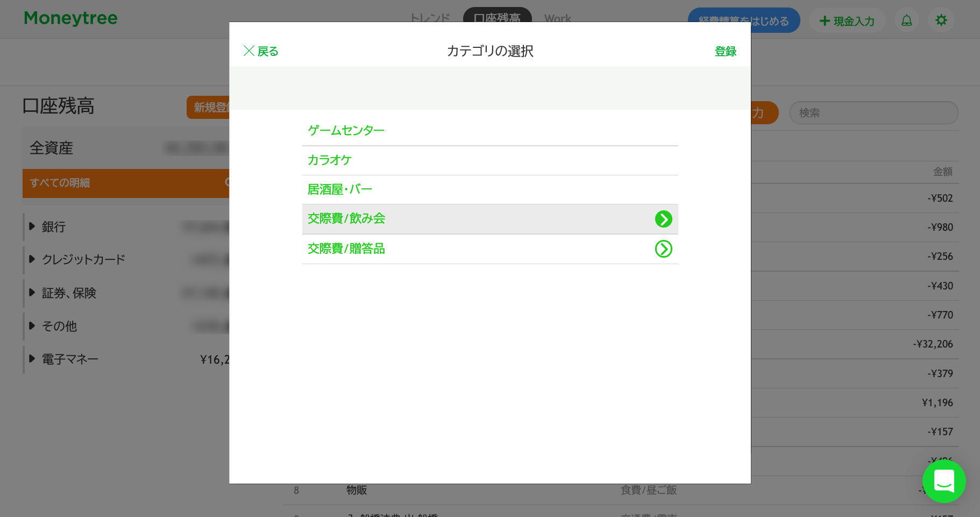Select the 交際費/贈答品 category
980x517 pixels.
pos(490,249)
